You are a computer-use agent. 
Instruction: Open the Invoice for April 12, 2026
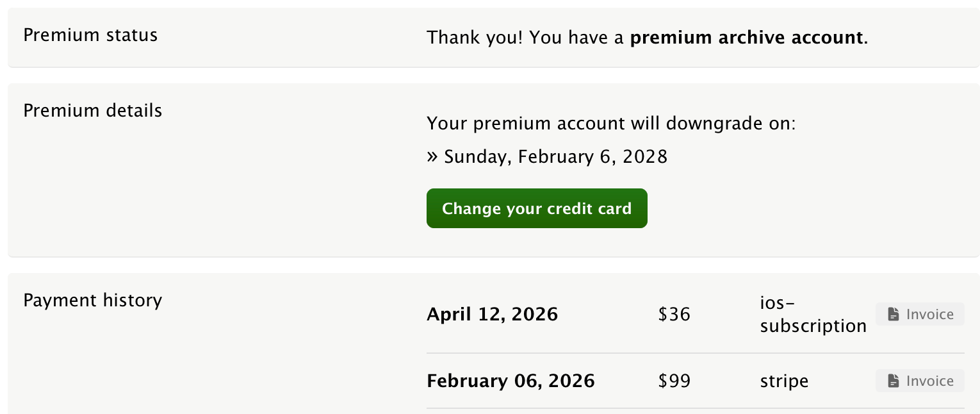pos(919,314)
